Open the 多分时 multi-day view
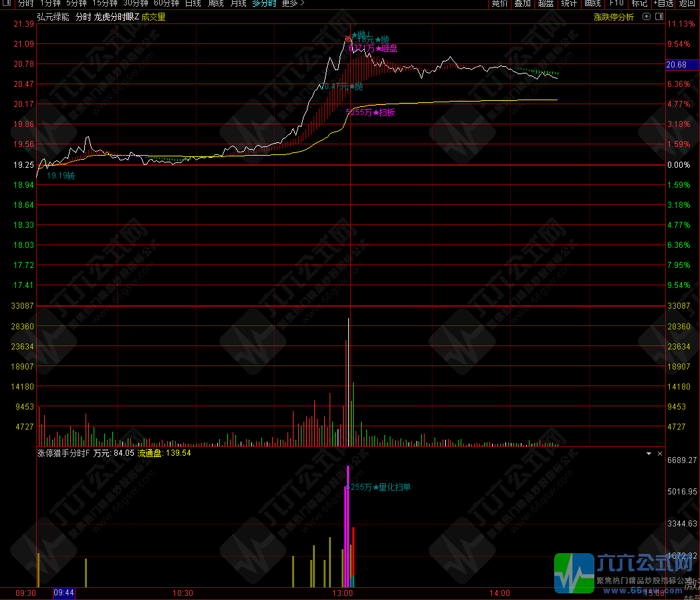The image size is (700, 600). pos(264,3)
